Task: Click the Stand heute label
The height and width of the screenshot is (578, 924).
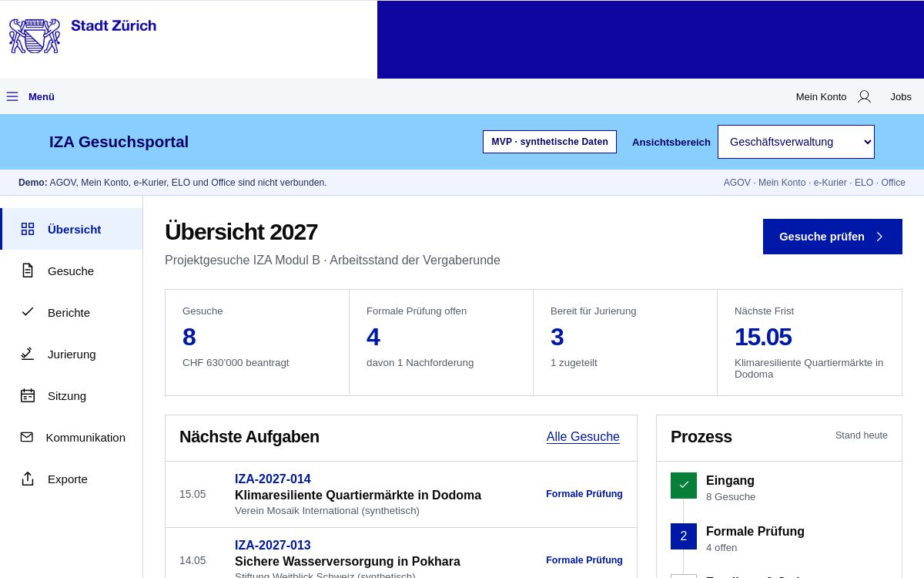Action: (x=862, y=435)
